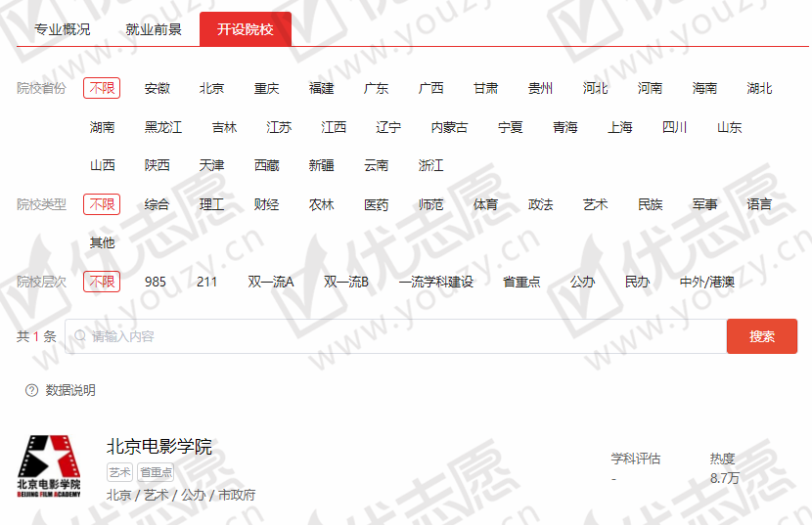Select 不限 for 院校类型 filter
Screen dimensions: 812x525
tap(102, 204)
